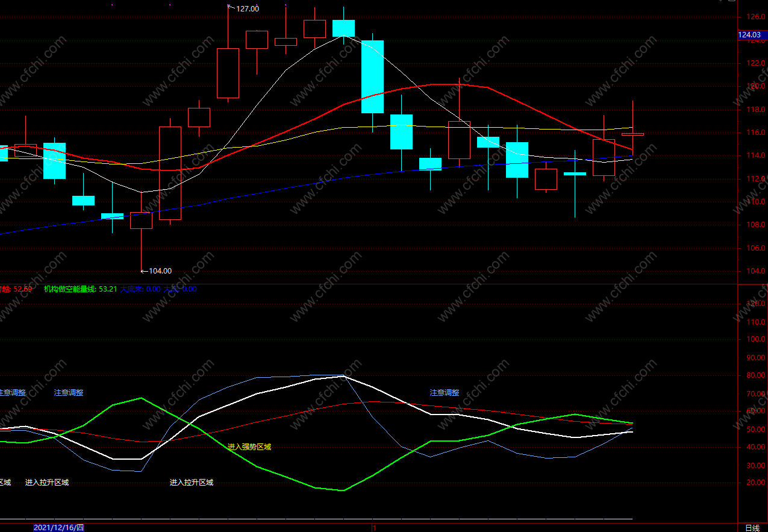Click the 20.00 indicator axis label
Screen dimensions: 768x532
(756, 483)
